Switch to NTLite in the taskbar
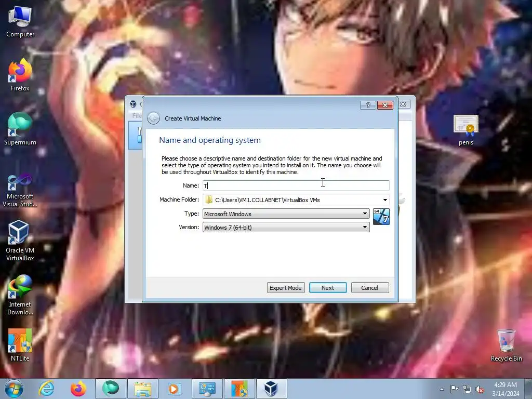The width and height of the screenshot is (532, 399). [240, 389]
